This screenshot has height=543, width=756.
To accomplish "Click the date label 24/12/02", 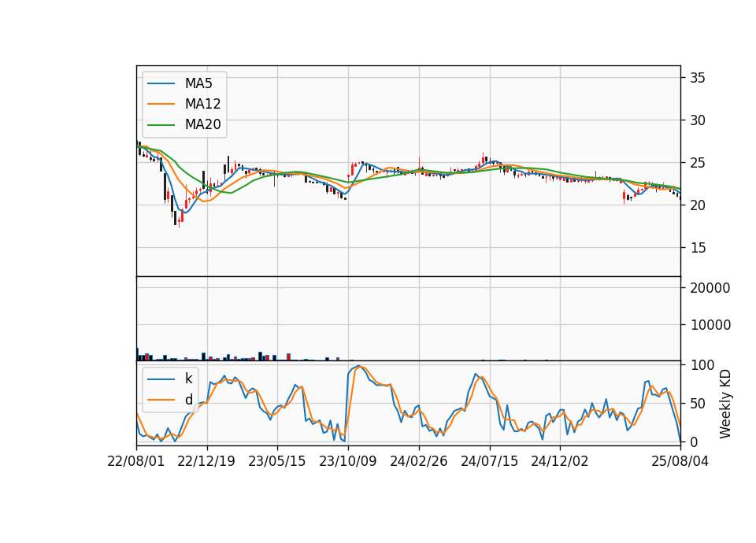I will (560, 461).
